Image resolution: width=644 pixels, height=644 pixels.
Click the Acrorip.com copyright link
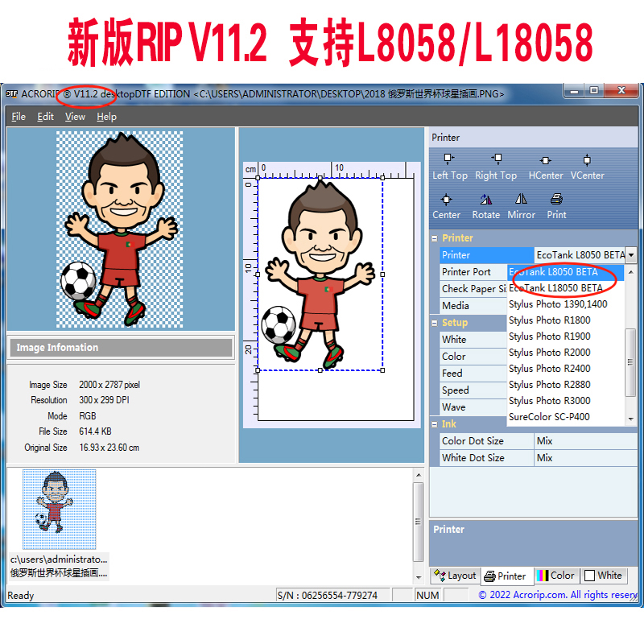558,595
